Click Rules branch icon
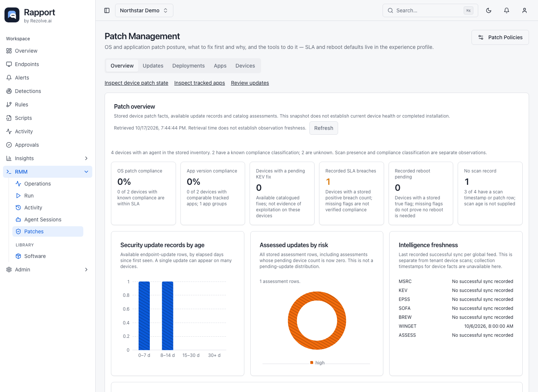 9,105
